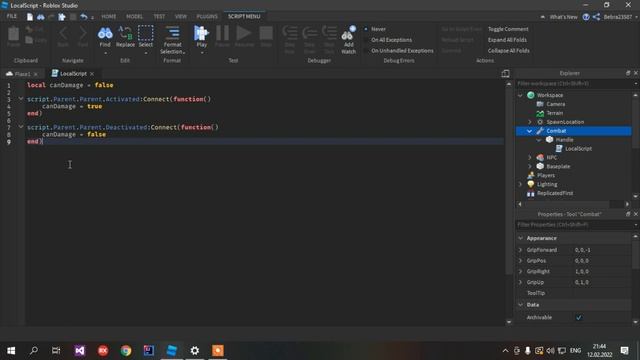Select Never debug errors option
Viewport: 640px width, 360px height.
(376, 29)
